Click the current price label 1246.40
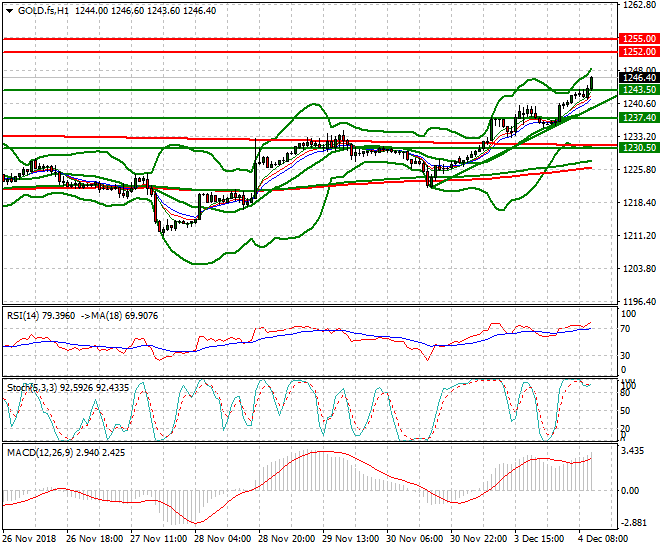The image size is (660, 550). click(639, 77)
